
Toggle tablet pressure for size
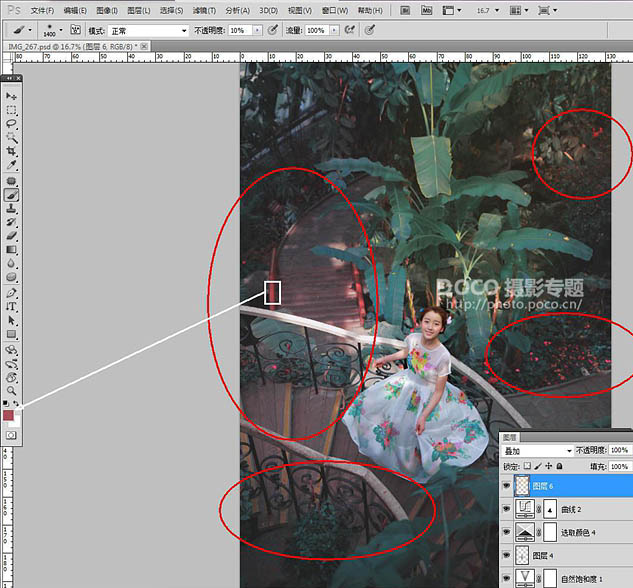pyautogui.click(x=369, y=30)
